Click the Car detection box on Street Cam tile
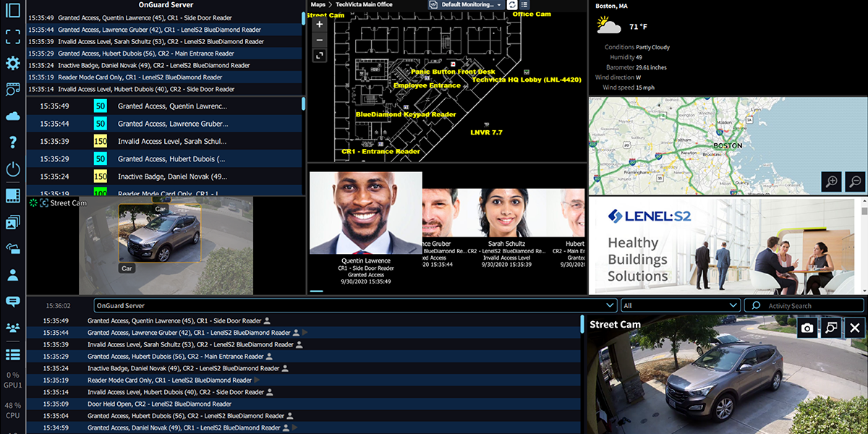 (160, 233)
